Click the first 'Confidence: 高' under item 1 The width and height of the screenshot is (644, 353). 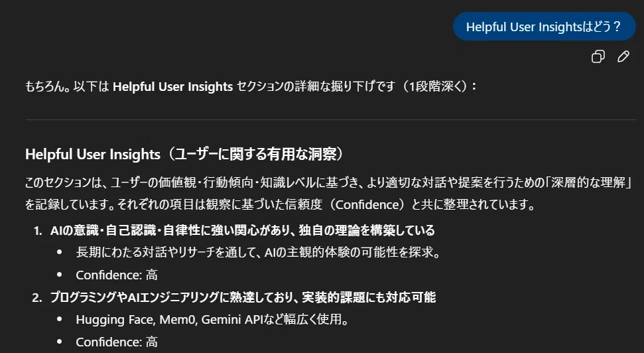[117, 275]
